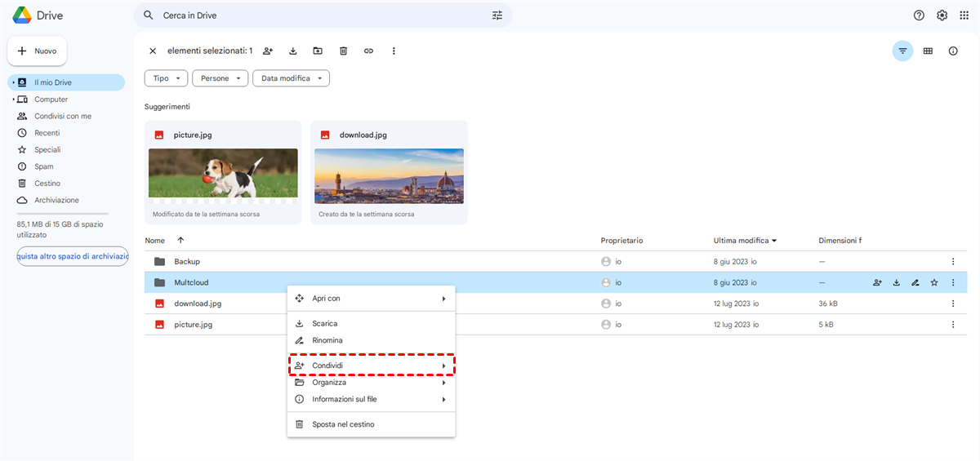Expand Computer tree arrow
Image resolution: width=980 pixels, height=461 pixels.
click(13, 100)
